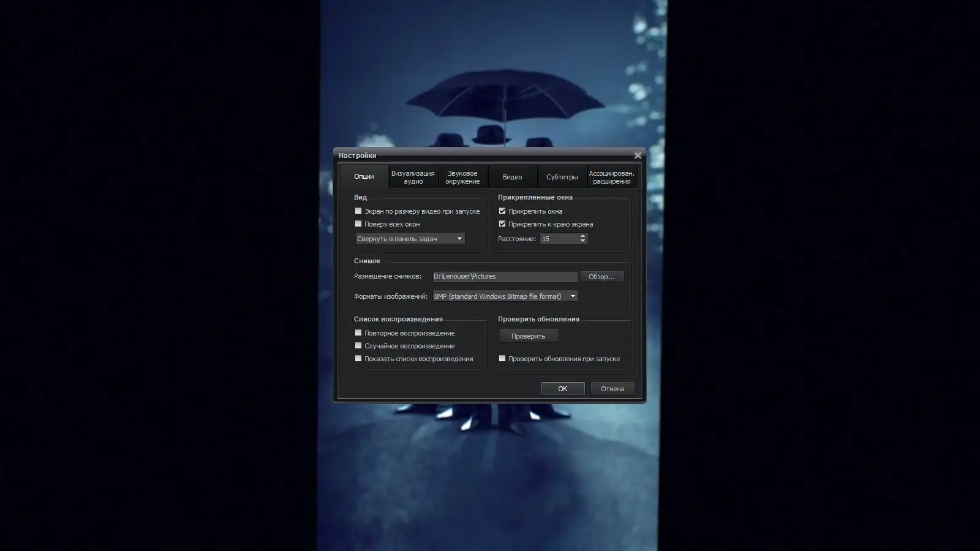Open the Субтитры tab
Viewport: 980px width, 551px height.
(x=562, y=177)
